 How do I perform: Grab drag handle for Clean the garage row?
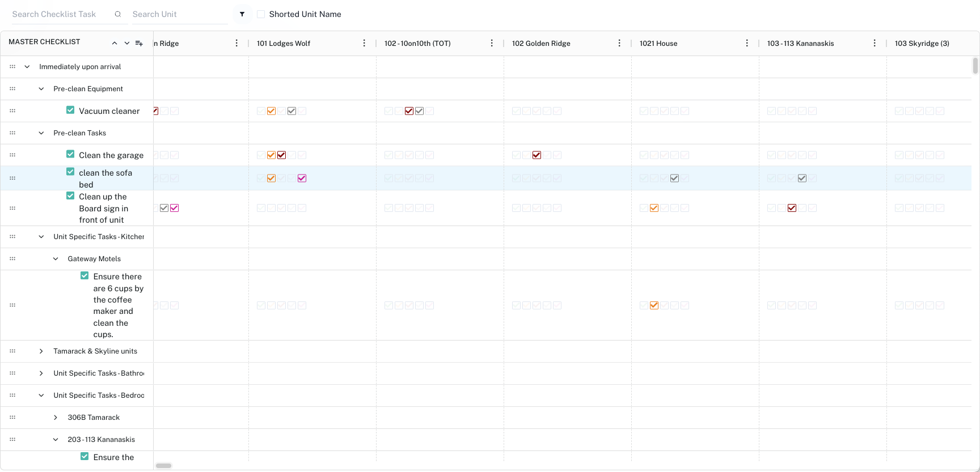point(12,155)
